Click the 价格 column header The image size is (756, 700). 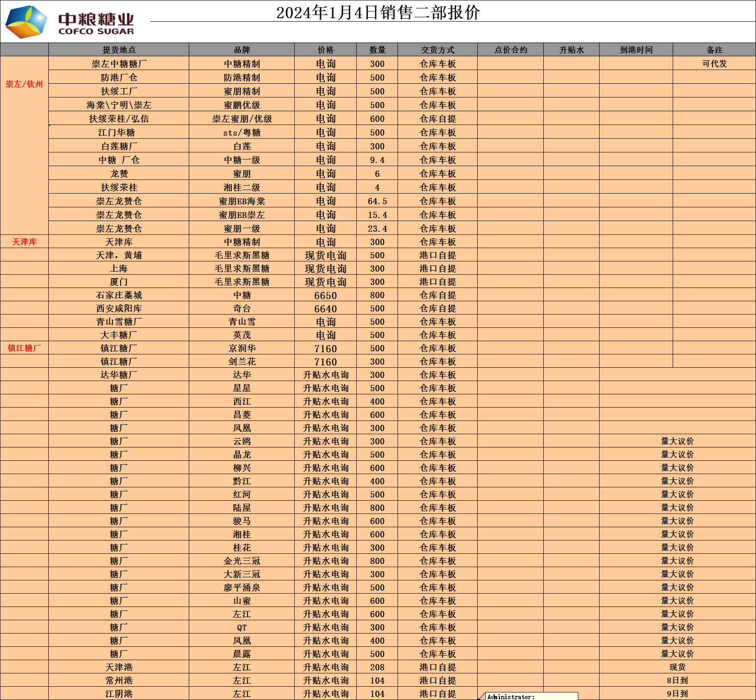point(325,50)
